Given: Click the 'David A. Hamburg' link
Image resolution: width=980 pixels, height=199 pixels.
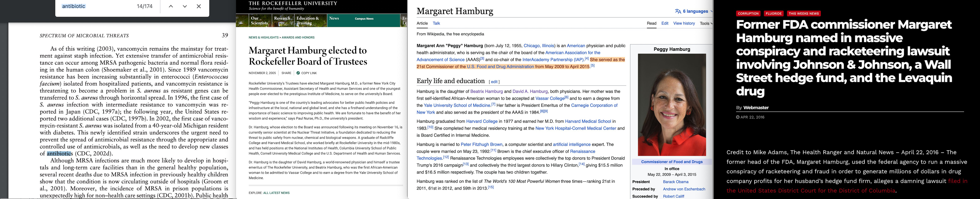Looking at the screenshot, I should (x=530, y=92).
